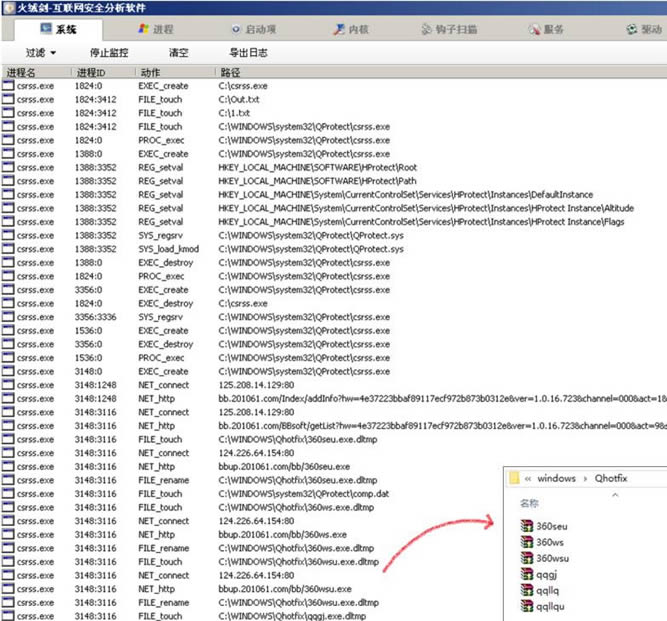Click the qqllq archive icon
The width and height of the screenshot is (667, 621).
pos(527,590)
